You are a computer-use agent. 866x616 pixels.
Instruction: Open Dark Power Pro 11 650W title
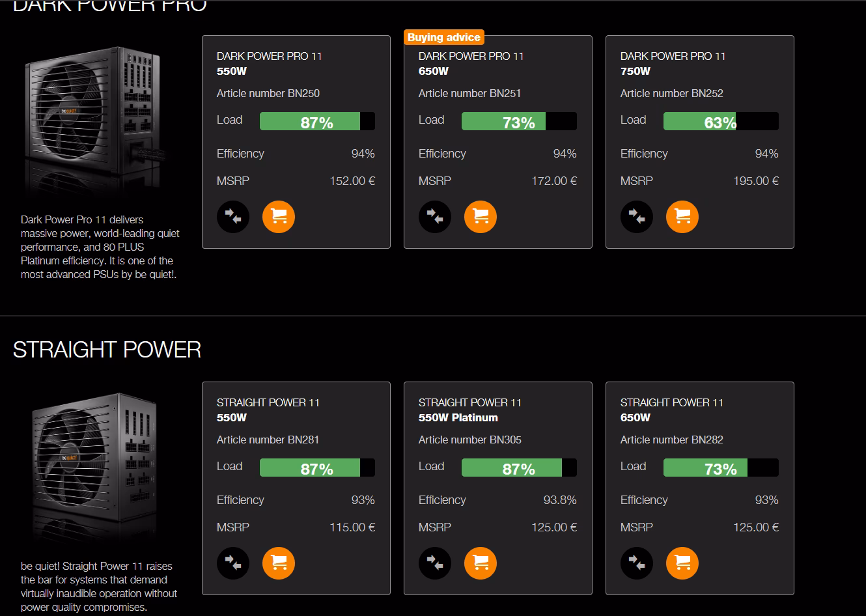(x=471, y=63)
